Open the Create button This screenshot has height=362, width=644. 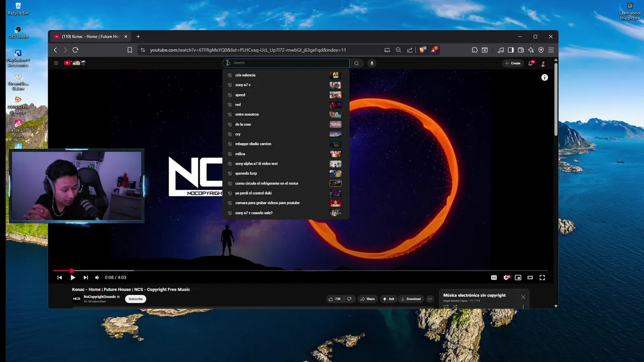point(513,63)
